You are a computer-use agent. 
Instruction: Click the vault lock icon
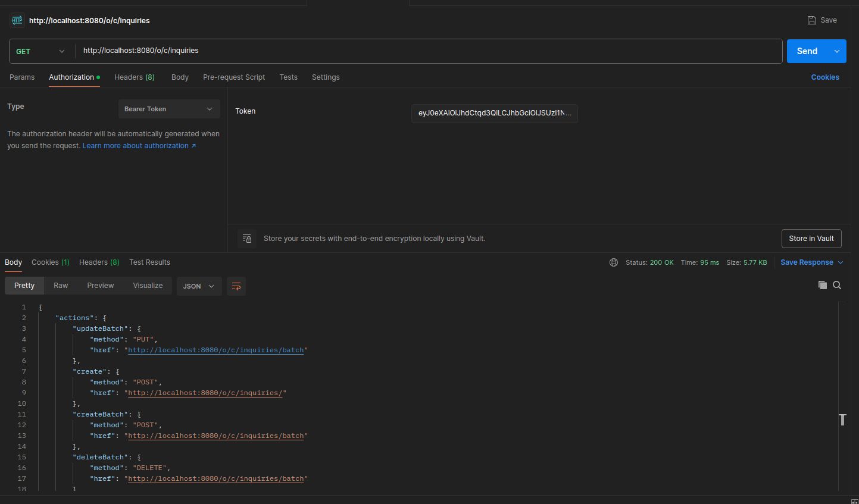[x=247, y=239]
